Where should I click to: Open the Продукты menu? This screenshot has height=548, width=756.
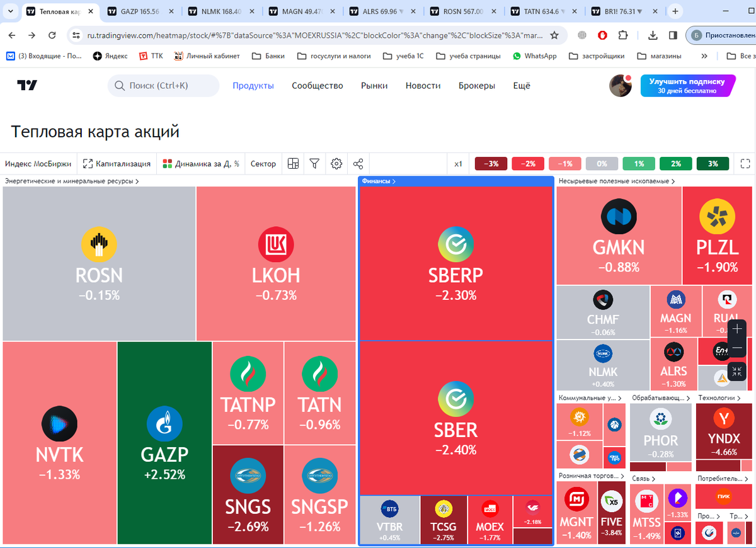point(253,86)
